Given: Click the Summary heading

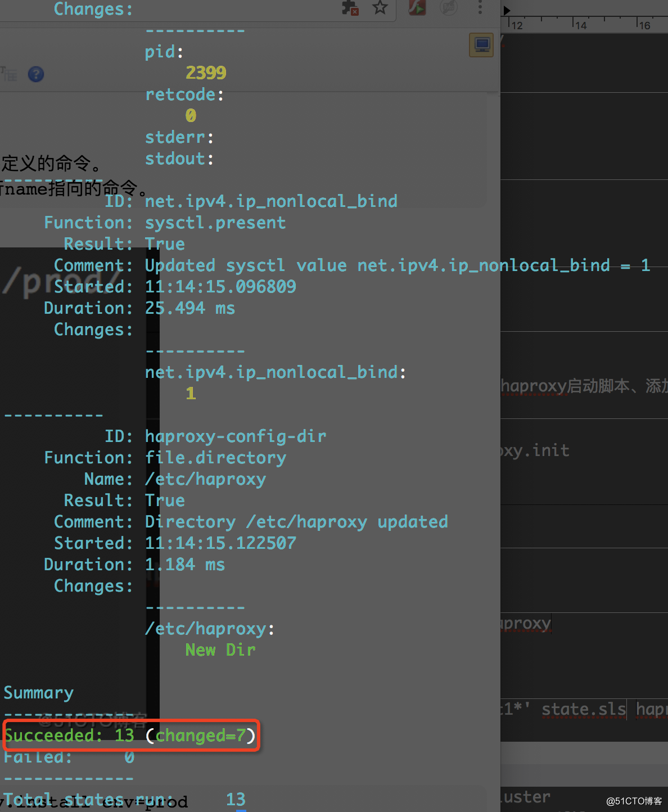Looking at the screenshot, I should [x=38, y=693].
